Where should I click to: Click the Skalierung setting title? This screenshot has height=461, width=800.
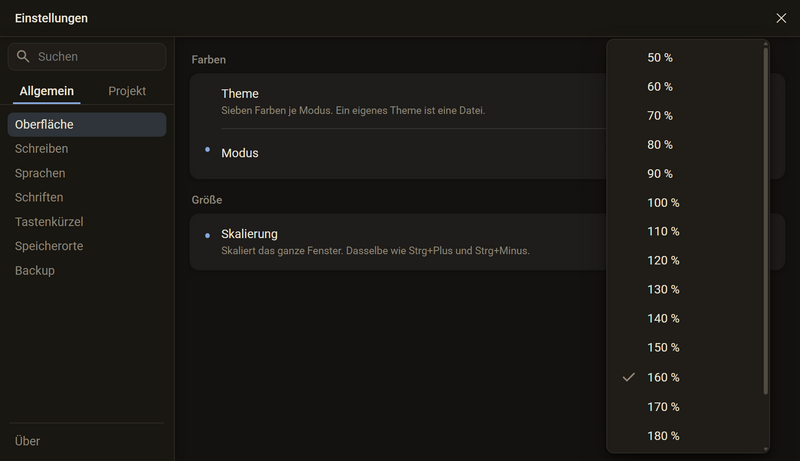tap(249, 234)
